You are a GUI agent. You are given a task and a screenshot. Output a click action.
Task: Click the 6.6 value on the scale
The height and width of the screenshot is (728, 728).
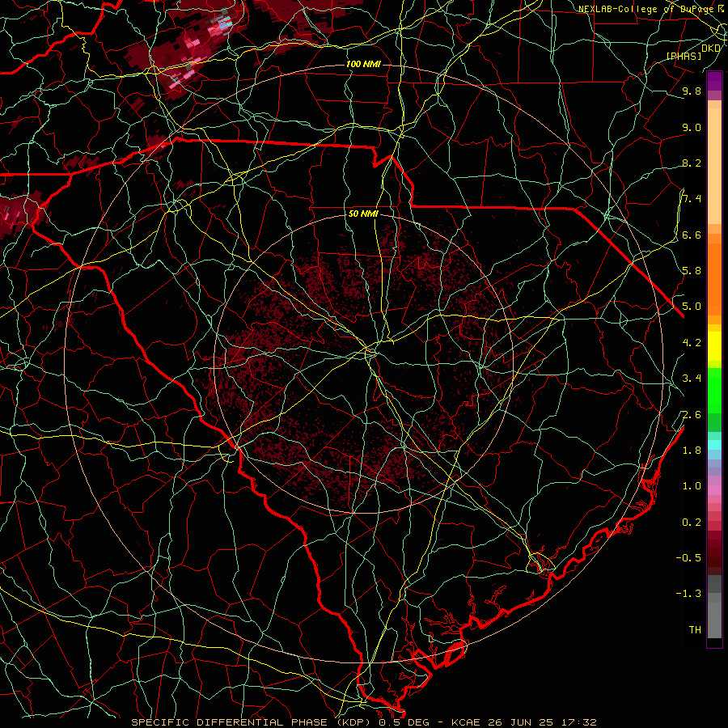click(x=692, y=235)
